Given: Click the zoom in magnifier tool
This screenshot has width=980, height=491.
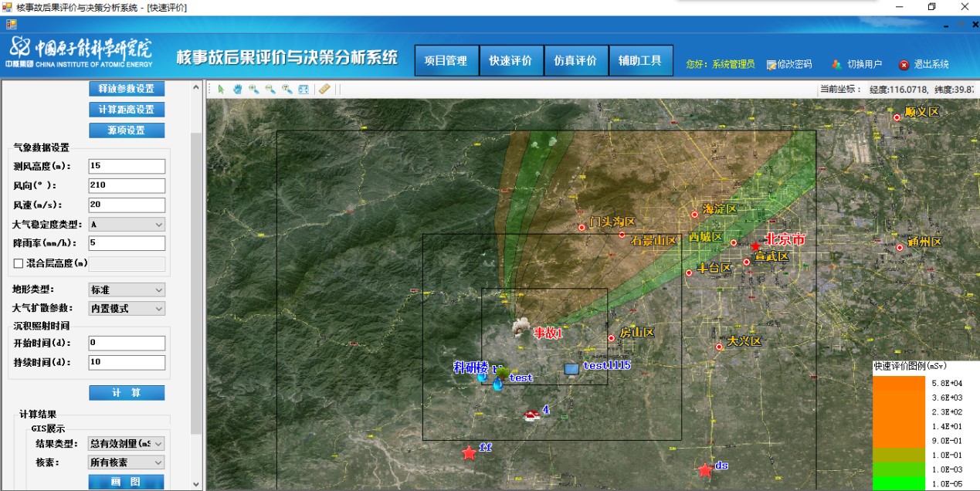Looking at the screenshot, I should pos(253,90).
